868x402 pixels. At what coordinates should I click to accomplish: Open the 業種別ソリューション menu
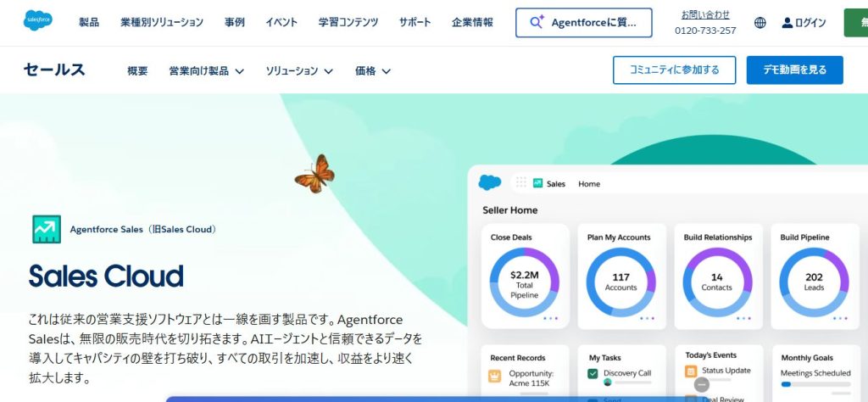pos(162,22)
